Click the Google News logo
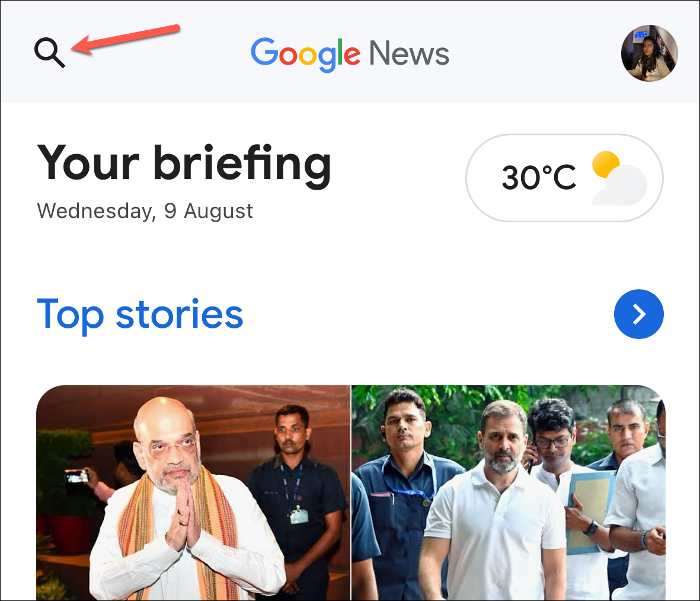Image resolution: width=700 pixels, height=601 pixels. (350, 54)
